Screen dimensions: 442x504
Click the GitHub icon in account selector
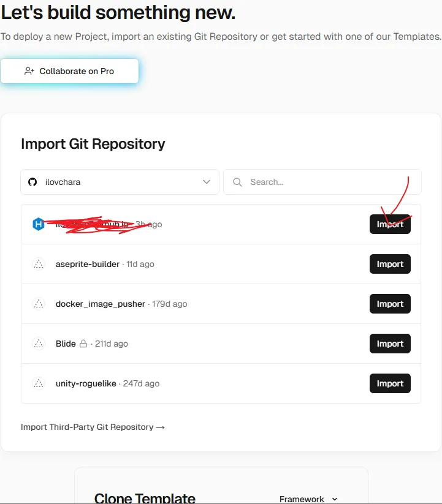tap(33, 182)
